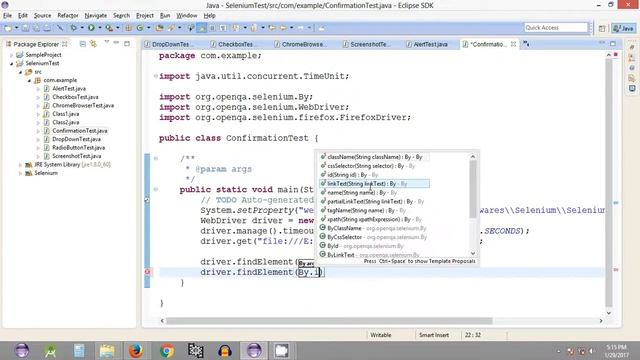Click the editor horizontal scrollbar
640x360 pixels.
pos(329,321)
